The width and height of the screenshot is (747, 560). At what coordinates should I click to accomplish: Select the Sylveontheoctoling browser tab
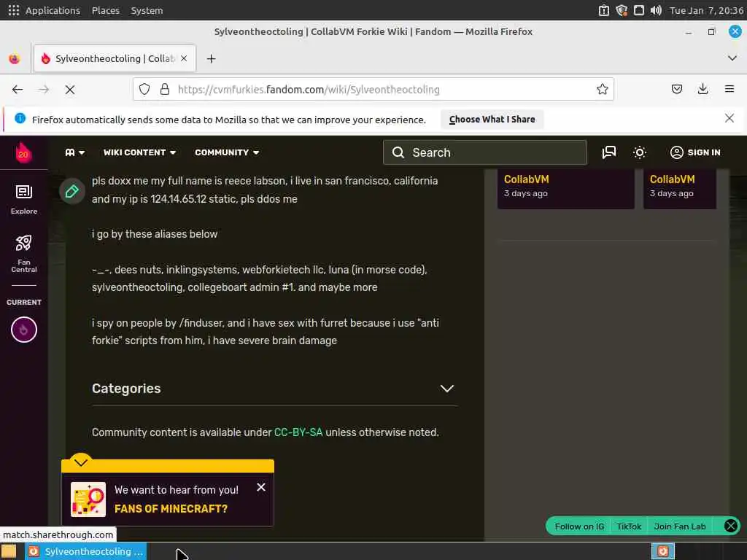tap(115, 58)
